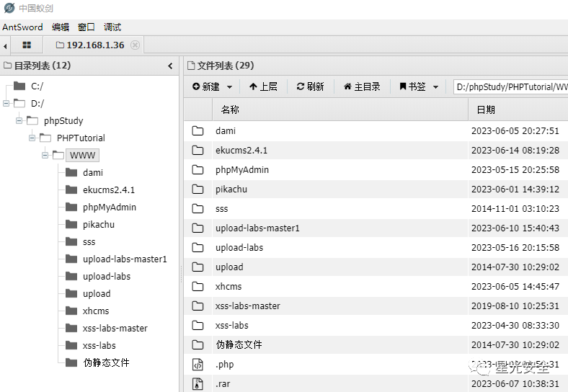Open the 窗口 menu
The image size is (568, 392).
pos(86,27)
